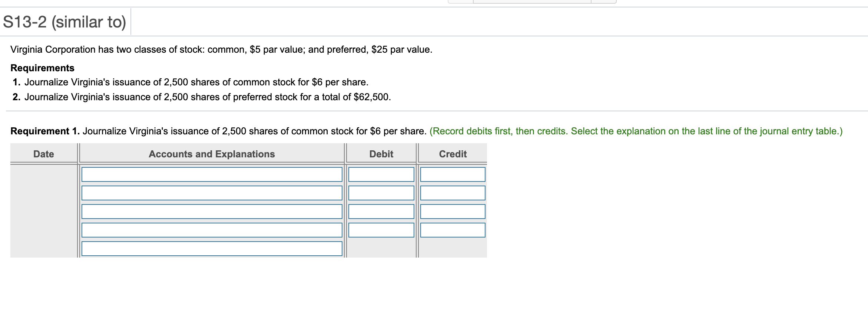Click the Credit column header
Viewport: 868px width, 311px height.
[x=453, y=154]
